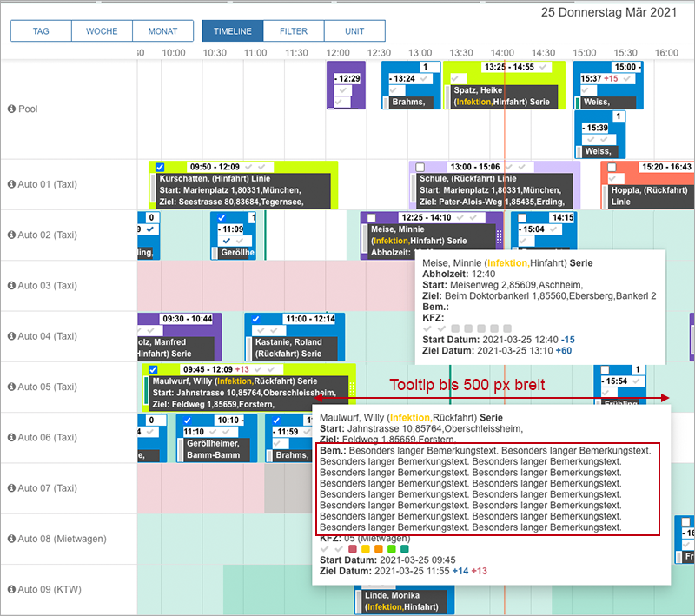Image resolution: width=695 pixels, height=616 pixels.
Task: Uncheck the Kurschatten 09:50 - 12:09 checkbox
Action: point(158,167)
